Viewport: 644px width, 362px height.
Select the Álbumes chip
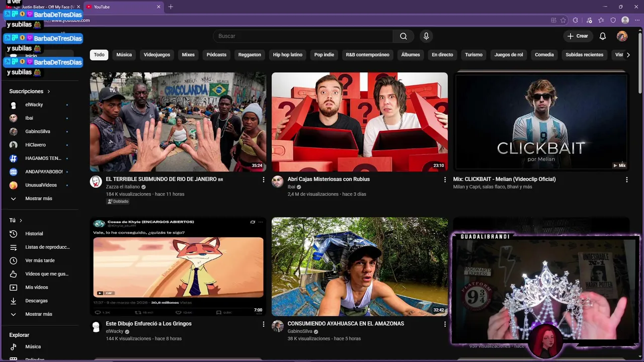click(x=411, y=55)
